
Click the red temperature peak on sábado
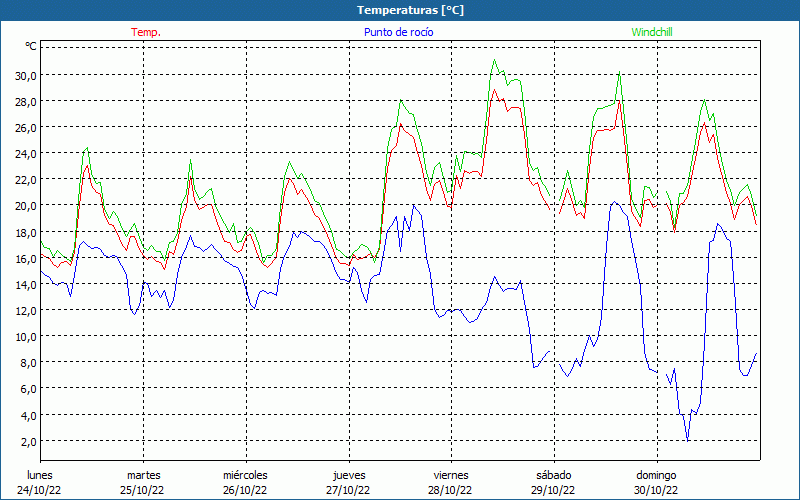click(619, 101)
